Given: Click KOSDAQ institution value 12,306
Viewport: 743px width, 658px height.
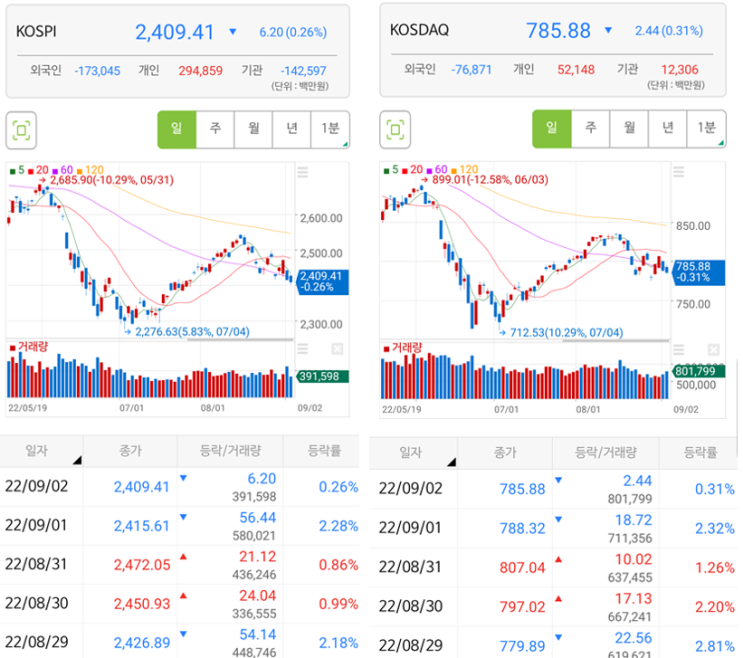Looking at the screenshot, I should 680,70.
